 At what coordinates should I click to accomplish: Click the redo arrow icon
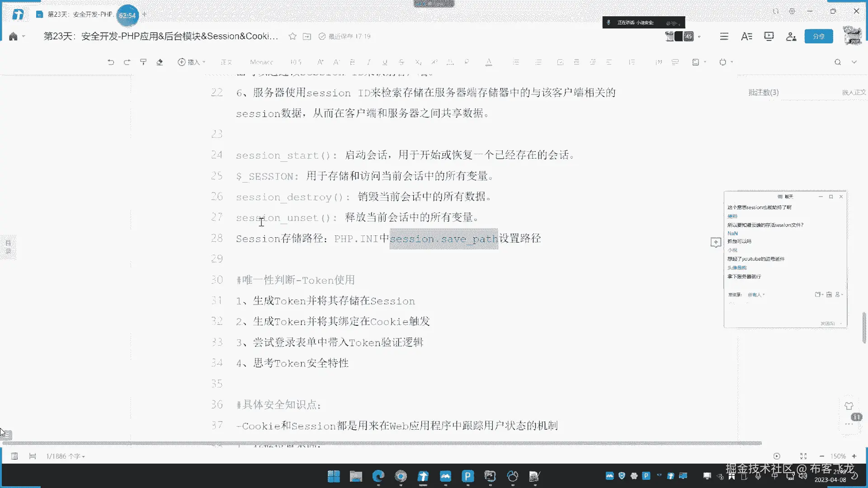127,62
